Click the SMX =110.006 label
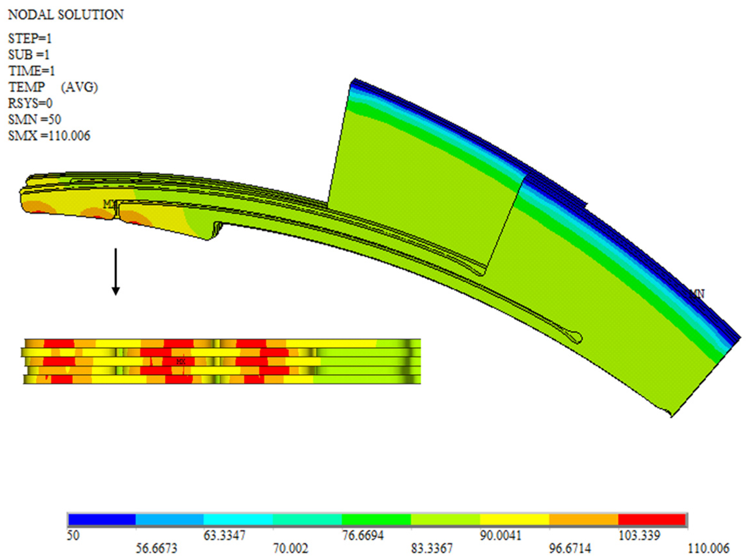746x560 pixels. 49,136
